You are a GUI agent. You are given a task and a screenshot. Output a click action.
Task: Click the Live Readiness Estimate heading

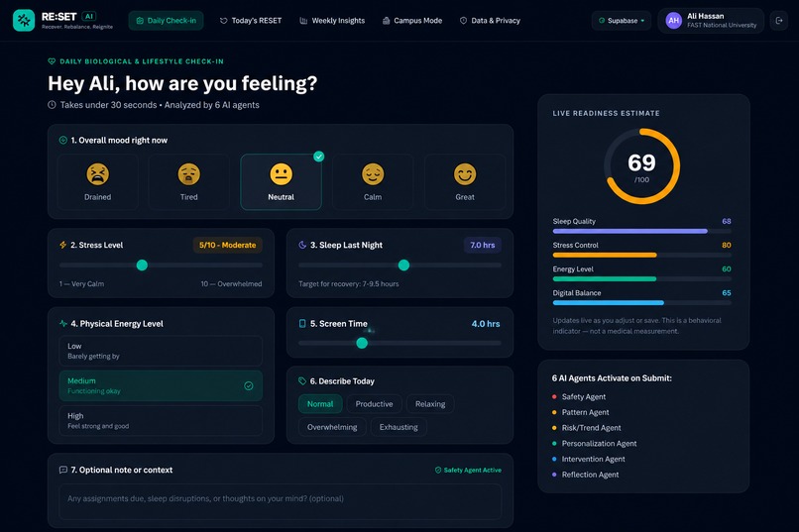pos(607,113)
